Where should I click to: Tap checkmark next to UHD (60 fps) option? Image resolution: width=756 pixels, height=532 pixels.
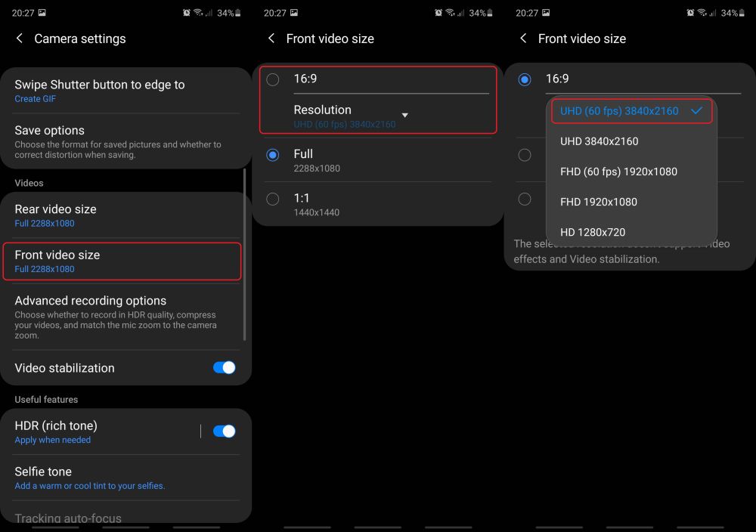(x=696, y=111)
